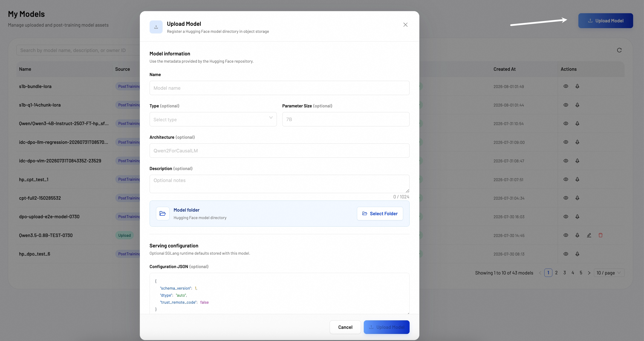The height and width of the screenshot is (341, 644).
Task: View details of Qwen3.5-0.8B-TEST-0730 model
Action: point(566,235)
